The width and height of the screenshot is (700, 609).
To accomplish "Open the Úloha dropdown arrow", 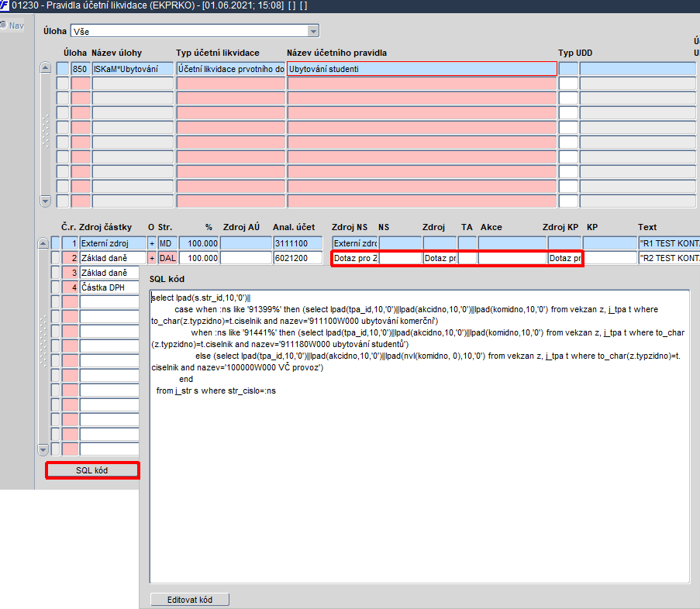I will click(313, 31).
